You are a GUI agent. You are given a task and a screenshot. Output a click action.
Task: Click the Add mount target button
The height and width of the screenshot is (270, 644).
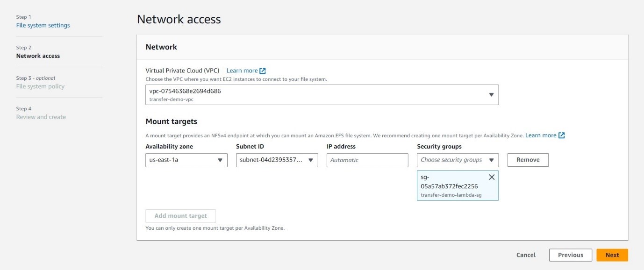(x=180, y=216)
